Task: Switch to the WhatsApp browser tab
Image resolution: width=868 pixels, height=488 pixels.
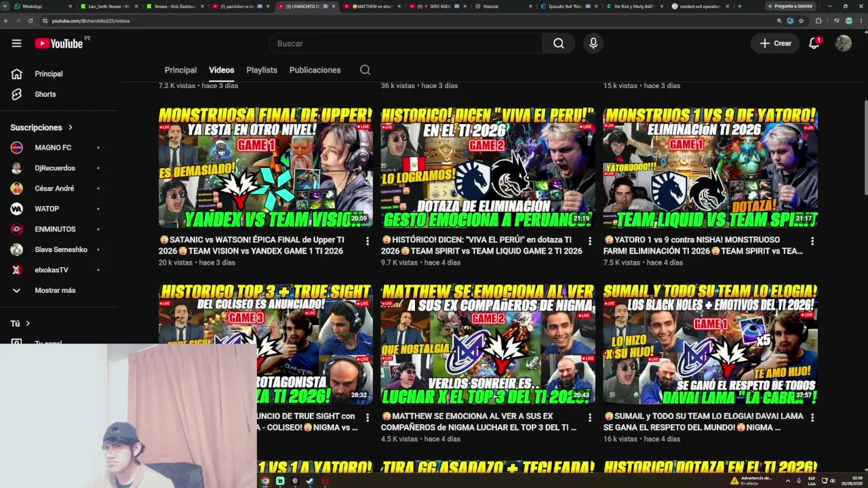Action: [41, 6]
